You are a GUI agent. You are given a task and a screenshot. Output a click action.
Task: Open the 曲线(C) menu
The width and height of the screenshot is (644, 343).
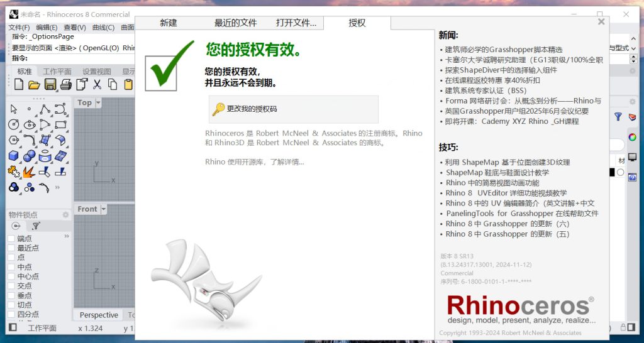104,28
